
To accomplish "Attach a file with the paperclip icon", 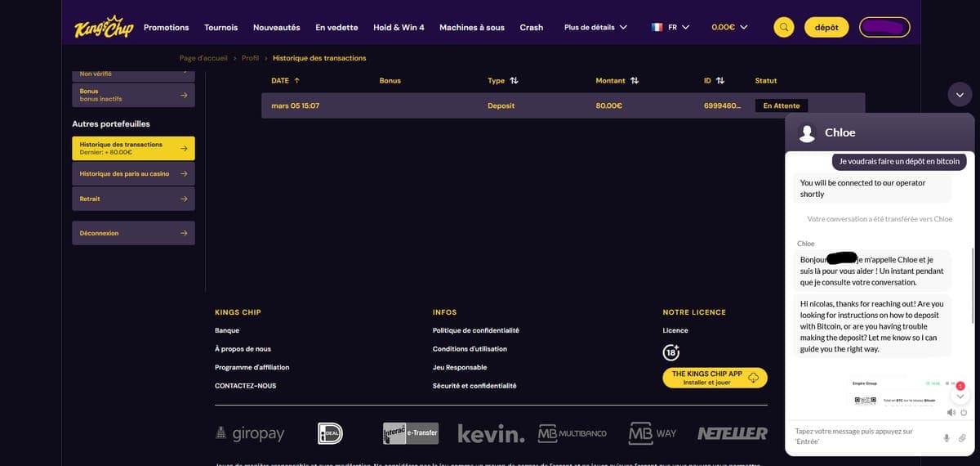I will point(962,437).
